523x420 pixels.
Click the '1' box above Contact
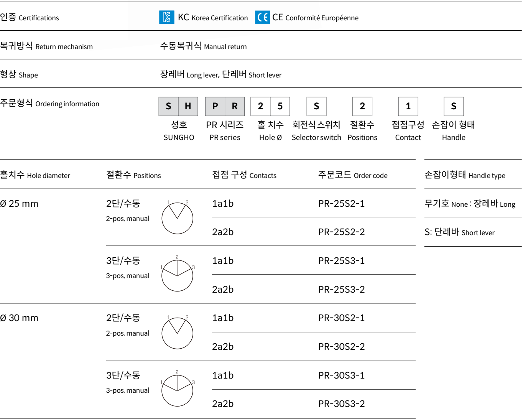[x=408, y=106]
